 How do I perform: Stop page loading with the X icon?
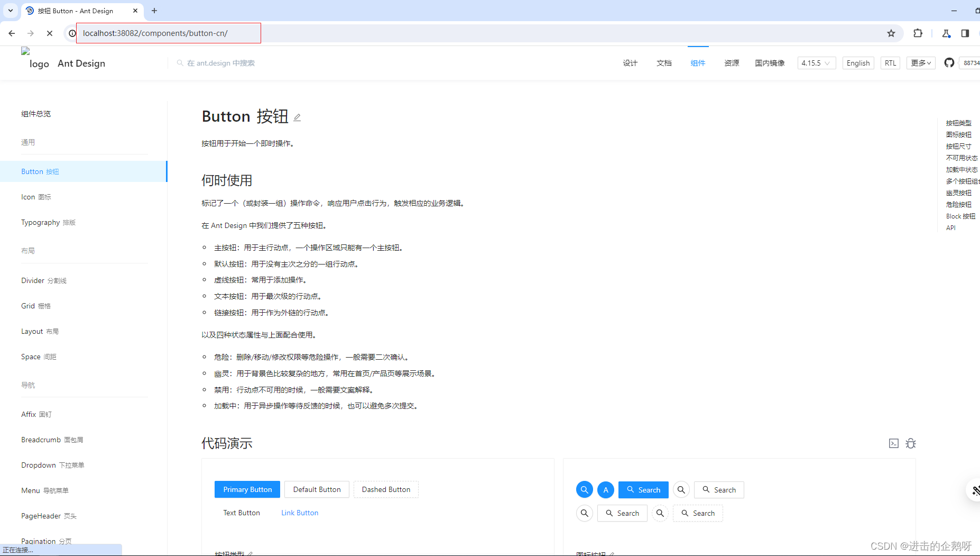point(50,33)
